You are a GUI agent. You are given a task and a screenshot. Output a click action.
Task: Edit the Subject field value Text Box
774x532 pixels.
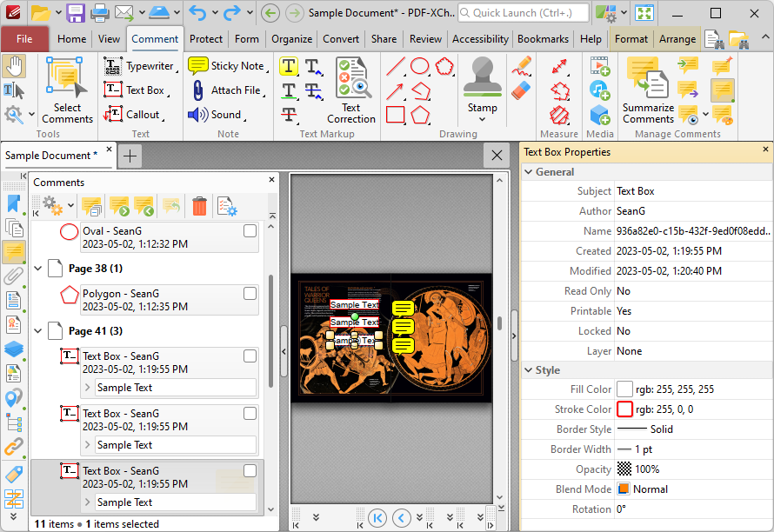pyautogui.click(x=693, y=191)
